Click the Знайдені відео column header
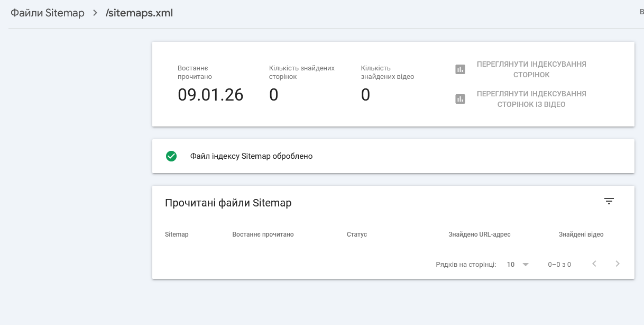The height and width of the screenshot is (325, 644). tap(581, 234)
